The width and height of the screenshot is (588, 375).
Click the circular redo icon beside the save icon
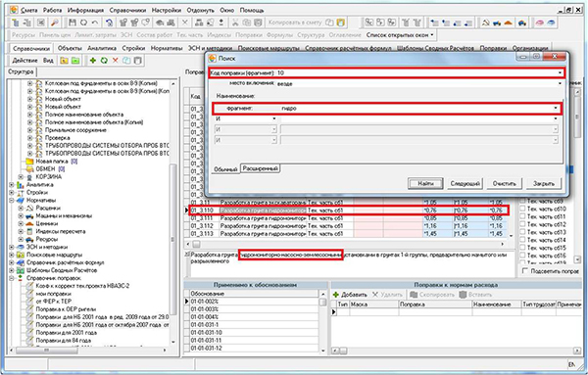tap(83, 23)
